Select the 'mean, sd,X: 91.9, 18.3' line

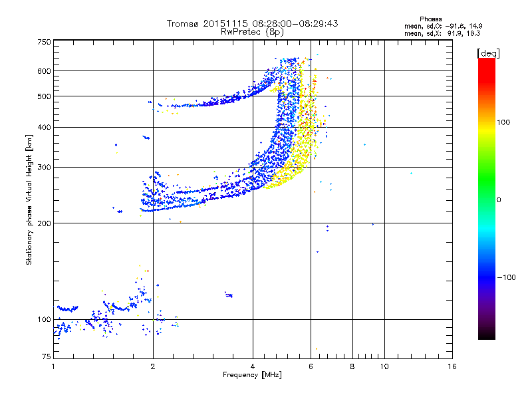[442, 33]
